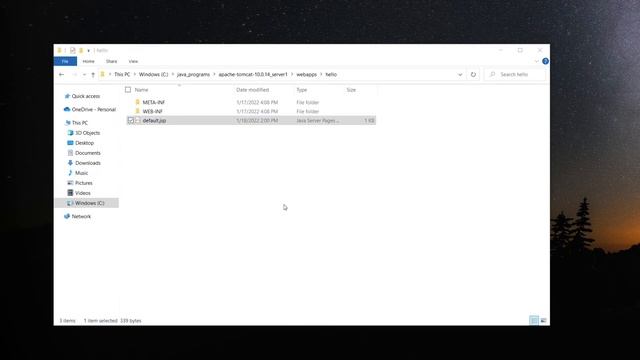Click webapps breadcrumb in address bar

pos(307,74)
